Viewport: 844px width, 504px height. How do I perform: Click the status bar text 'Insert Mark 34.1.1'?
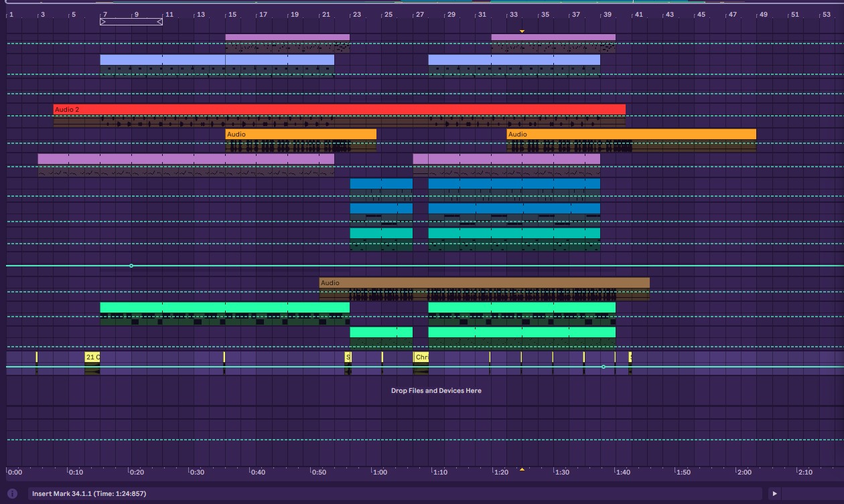[x=89, y=494]
